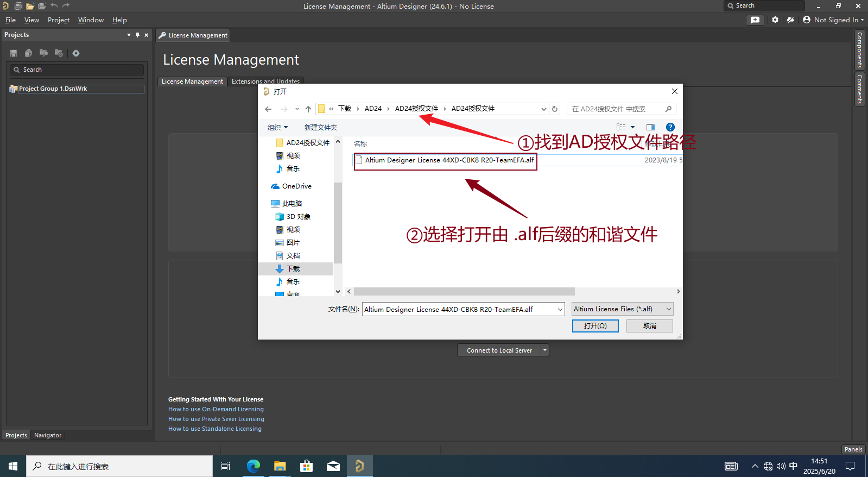
Task: Click AD24 in the address breadcrumb
Action: pos(373,109)
